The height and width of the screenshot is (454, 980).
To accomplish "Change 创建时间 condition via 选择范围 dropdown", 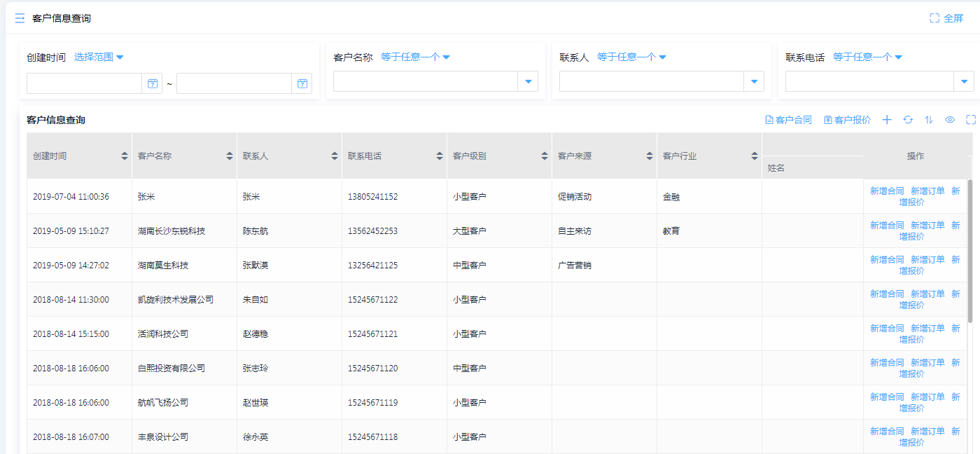I will [99, 57].
